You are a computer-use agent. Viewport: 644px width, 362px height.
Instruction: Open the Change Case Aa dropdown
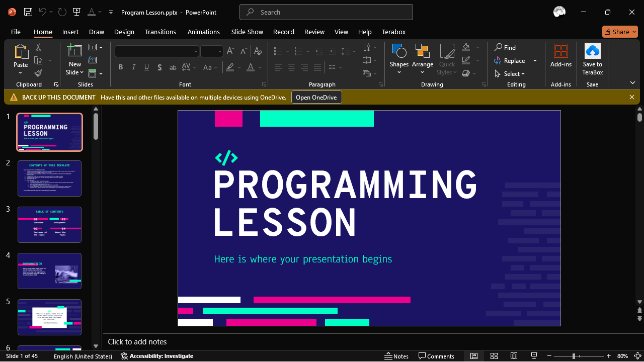[x=210, y=67]
